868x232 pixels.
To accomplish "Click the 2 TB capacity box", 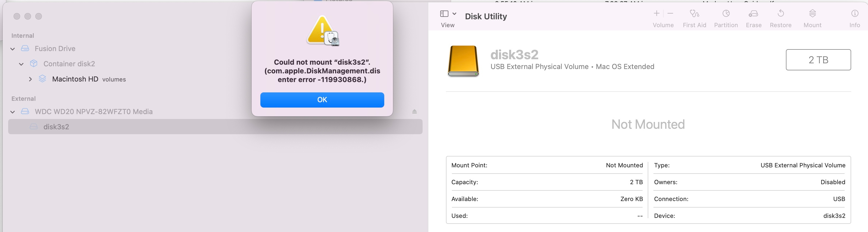I will coord(818,59).
